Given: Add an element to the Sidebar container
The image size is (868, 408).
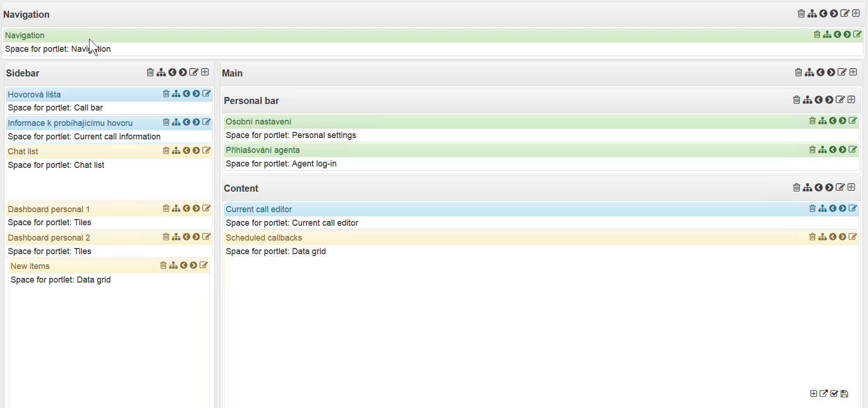Looking at the screenshot, I should (205, 72).
